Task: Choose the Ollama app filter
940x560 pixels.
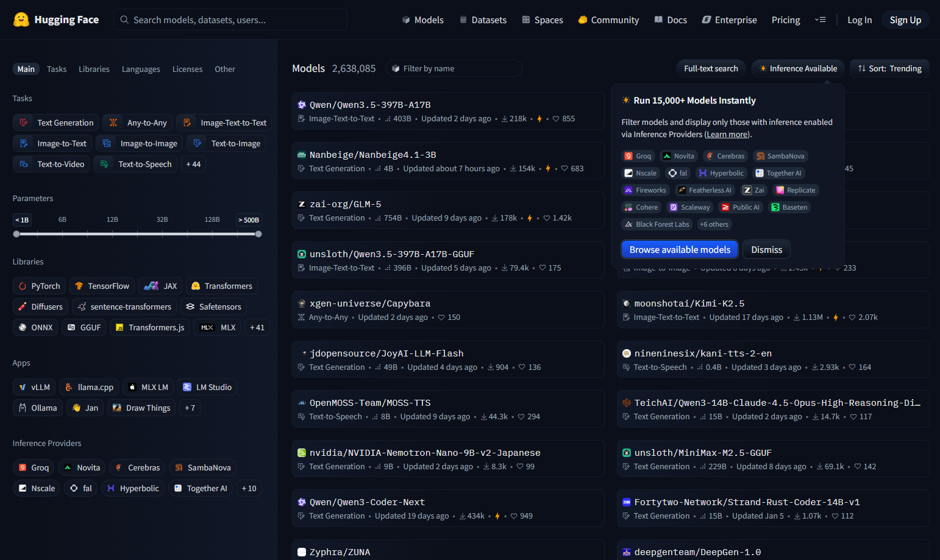Action: 38,408
